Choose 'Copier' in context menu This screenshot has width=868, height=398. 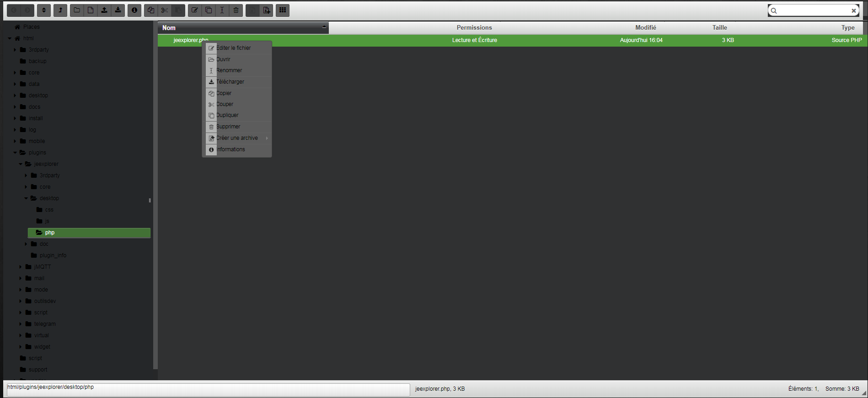pos(237,93)
